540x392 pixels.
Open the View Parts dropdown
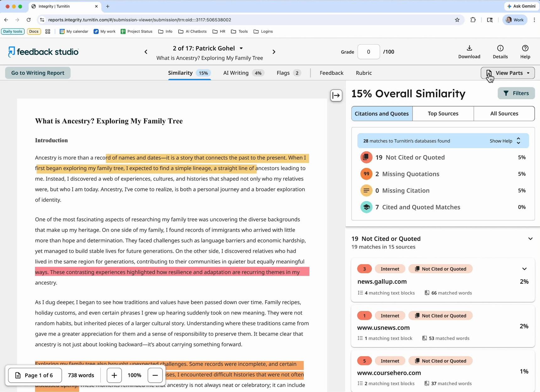(508, 73)
